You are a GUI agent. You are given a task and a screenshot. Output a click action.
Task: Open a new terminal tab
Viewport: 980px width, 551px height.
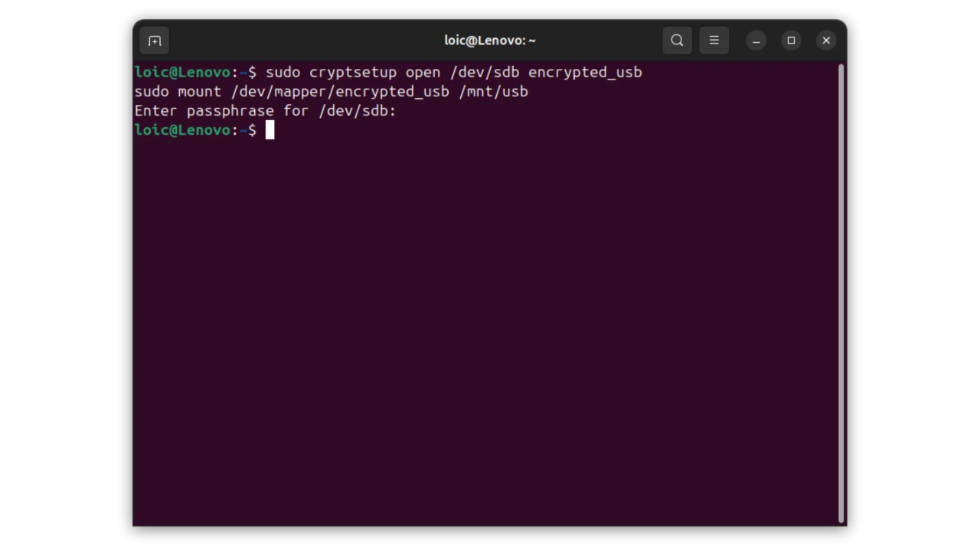(x=155, y=41)
